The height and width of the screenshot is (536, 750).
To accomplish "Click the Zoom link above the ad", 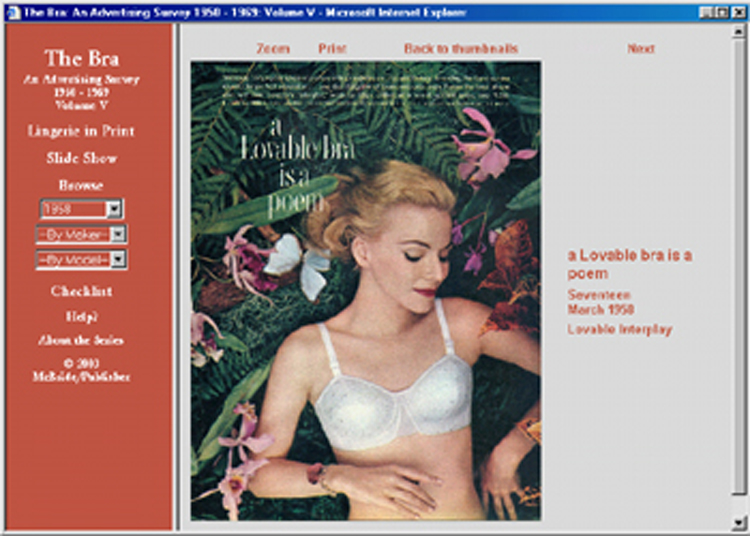I will tap(273, 49).
